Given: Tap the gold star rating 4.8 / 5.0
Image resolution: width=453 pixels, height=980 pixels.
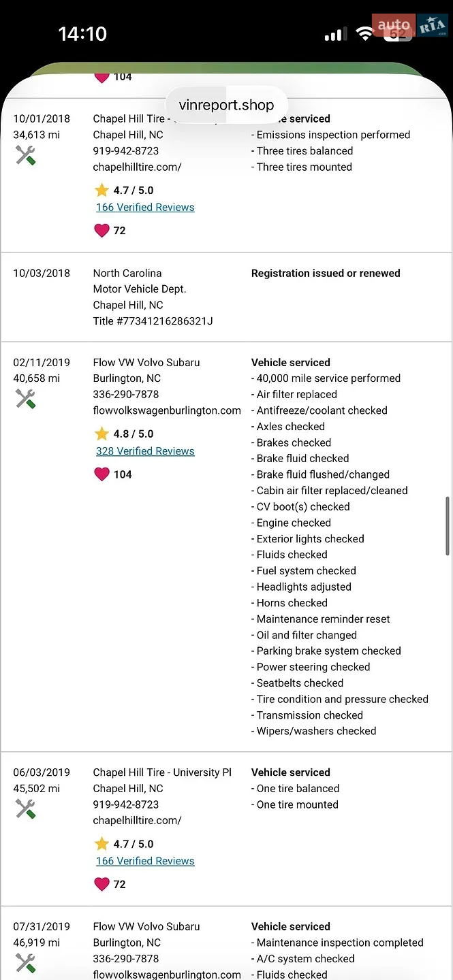Looking at the screenshot, I should [x=101, y=434].
